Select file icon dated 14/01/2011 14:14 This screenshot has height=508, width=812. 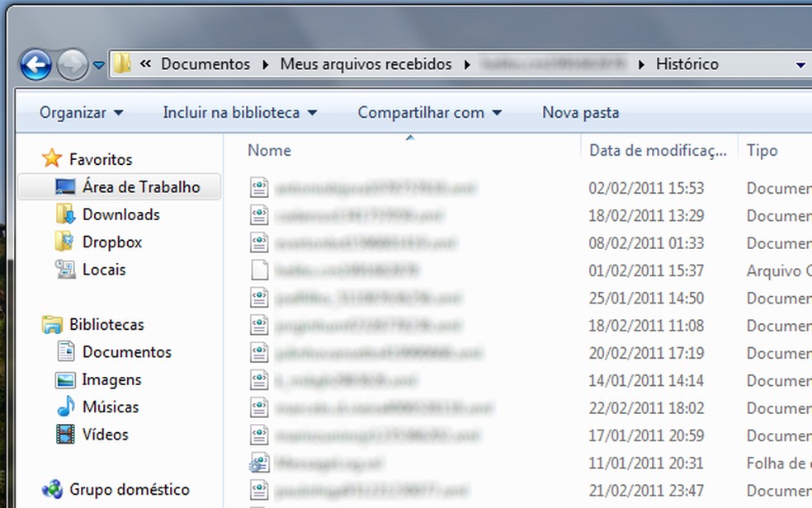pyautogui.click(x=259, y=379)
